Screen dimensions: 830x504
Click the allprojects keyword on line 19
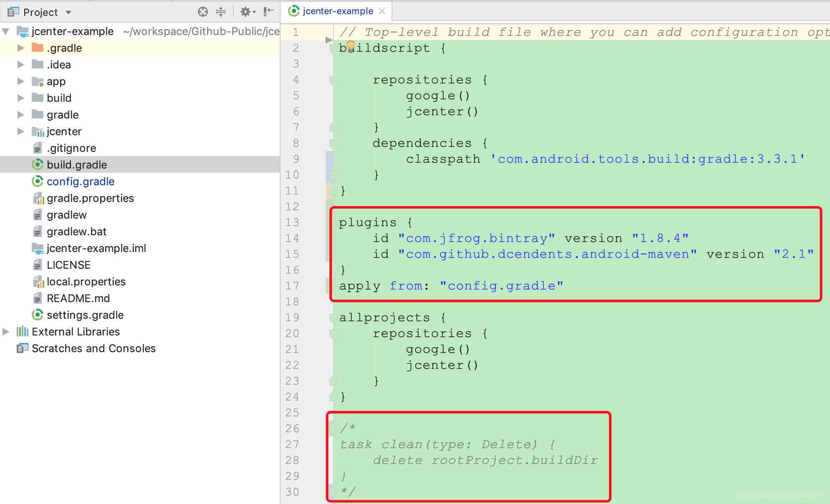[385, 318]
